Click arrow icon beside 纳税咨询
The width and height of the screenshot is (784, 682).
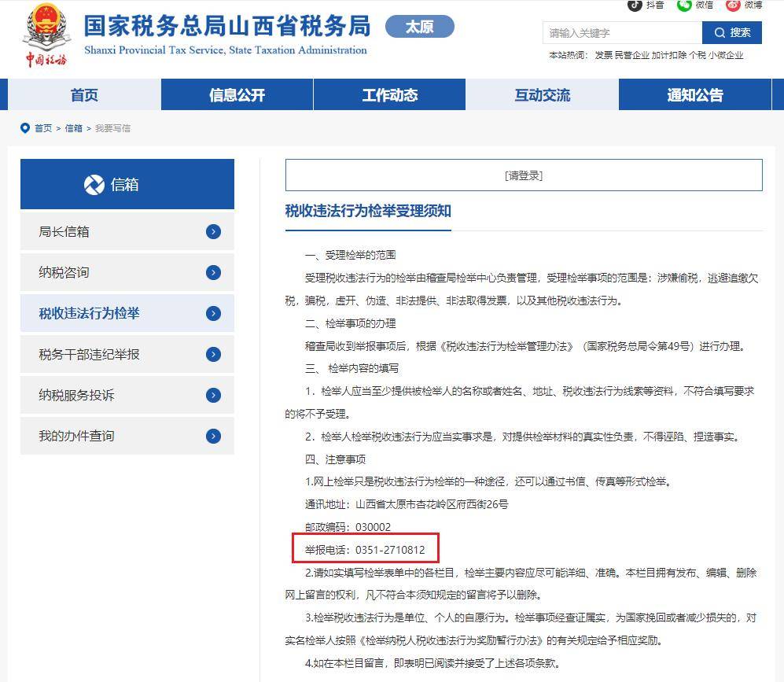point(213,272)
